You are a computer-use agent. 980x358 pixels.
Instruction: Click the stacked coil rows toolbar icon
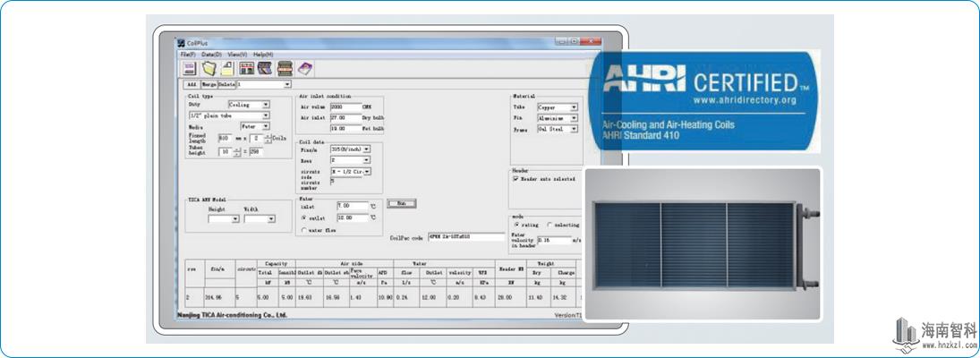coord(285,69)
